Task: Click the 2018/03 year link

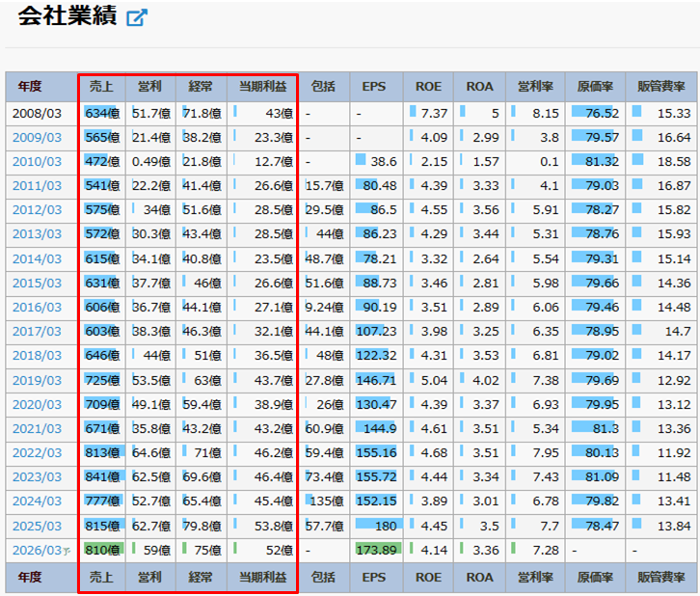Action: [37, 356]
